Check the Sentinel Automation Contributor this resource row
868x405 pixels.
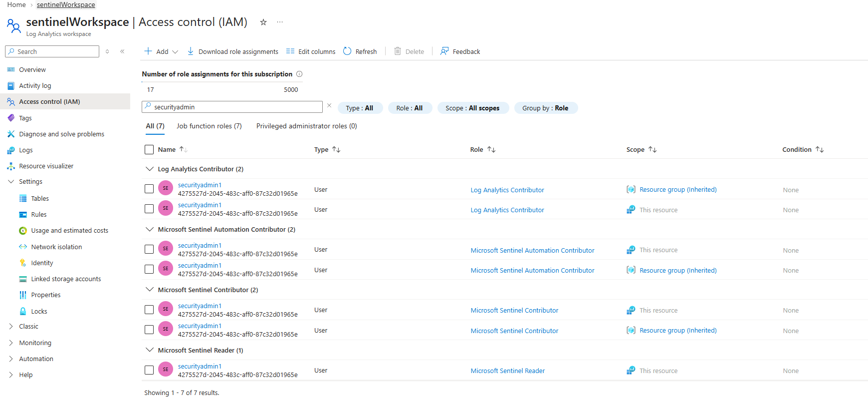(149, 249)
